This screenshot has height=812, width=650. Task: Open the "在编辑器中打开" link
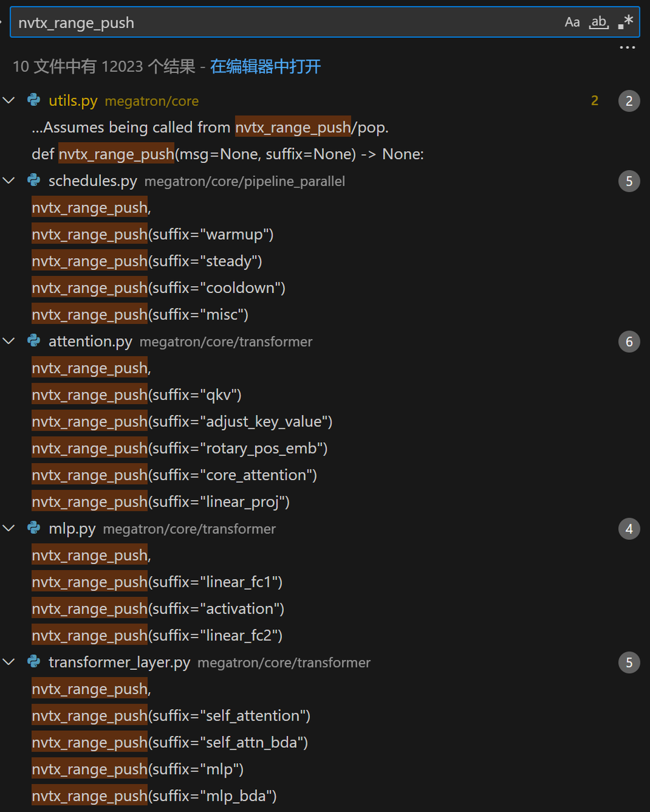coord(265,67)
